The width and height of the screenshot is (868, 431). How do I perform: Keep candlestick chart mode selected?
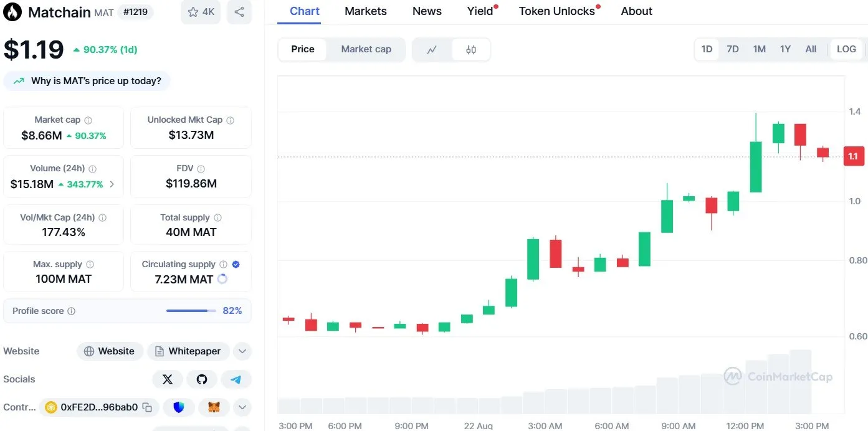point(470,49)
